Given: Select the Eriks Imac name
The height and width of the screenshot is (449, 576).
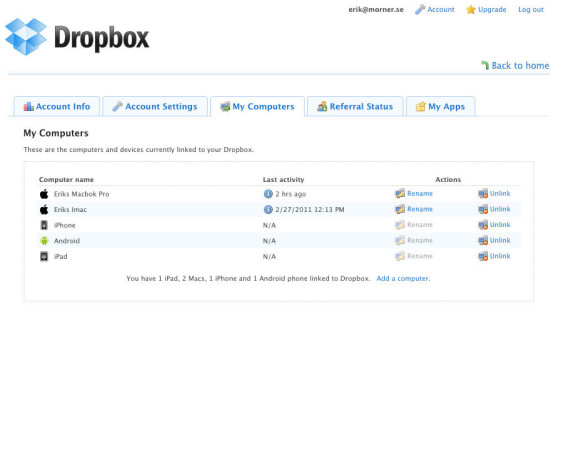Looking at the screenshot, I should [70, 209].
